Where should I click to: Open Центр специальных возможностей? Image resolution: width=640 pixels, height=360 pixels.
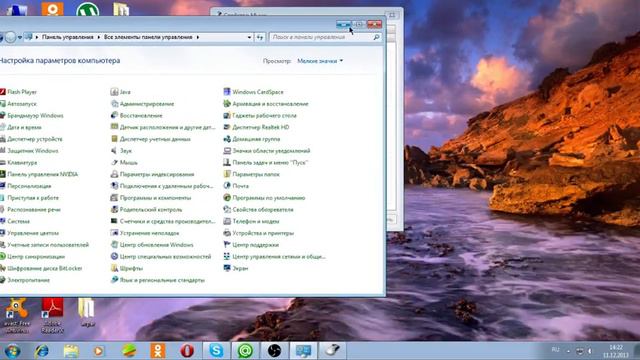(161, 257)
